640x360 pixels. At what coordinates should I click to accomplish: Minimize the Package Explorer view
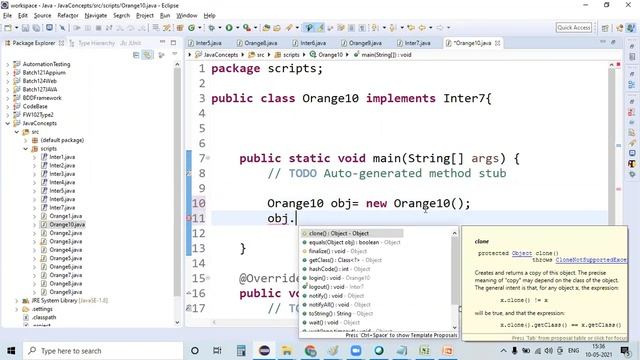point(162,42)
